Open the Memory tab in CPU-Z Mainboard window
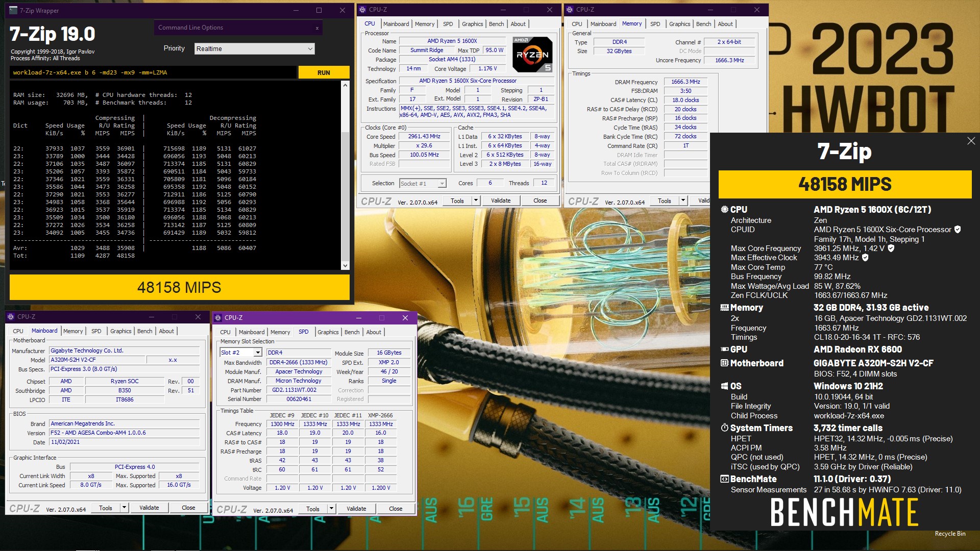This screenshot has width=980, height=551. 73,331
